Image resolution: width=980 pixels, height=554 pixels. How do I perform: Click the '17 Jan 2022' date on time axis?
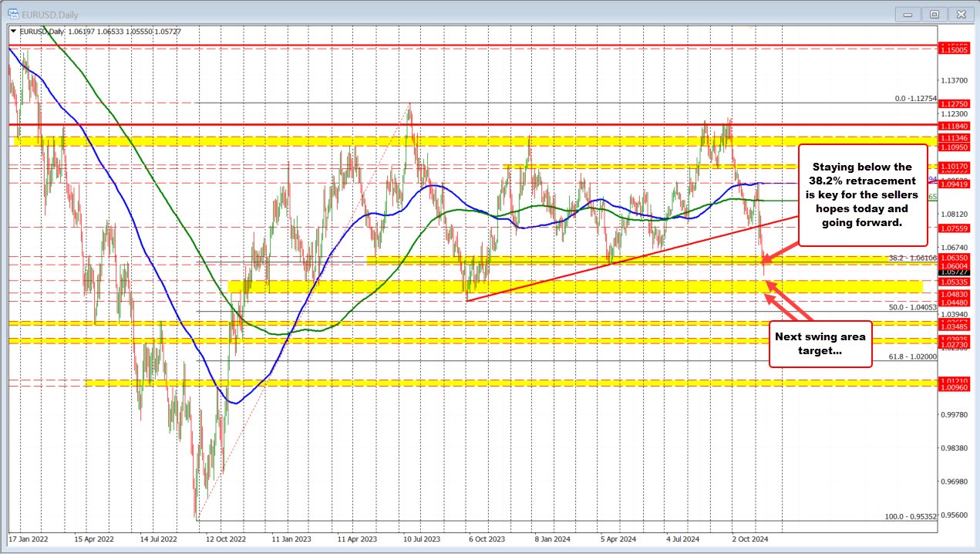pyautogui.click(x=28, y=538)
